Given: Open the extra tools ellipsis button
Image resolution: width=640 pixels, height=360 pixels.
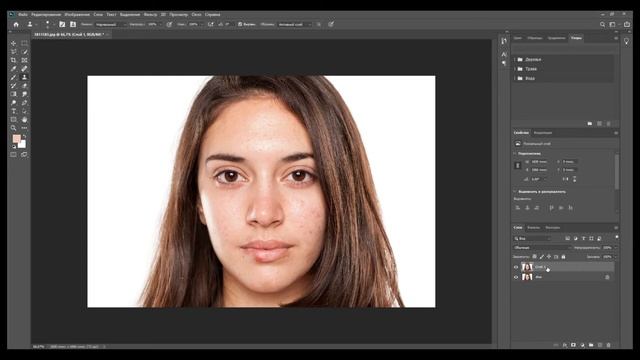Looking at the screenshot, I should click(x=24, y=128).
